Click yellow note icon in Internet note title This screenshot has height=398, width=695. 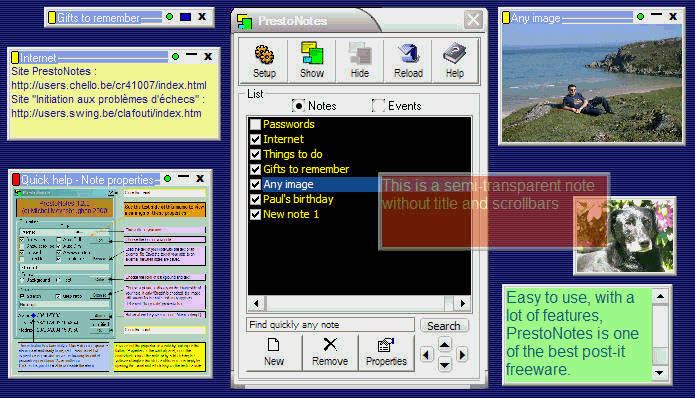[15, 57]
